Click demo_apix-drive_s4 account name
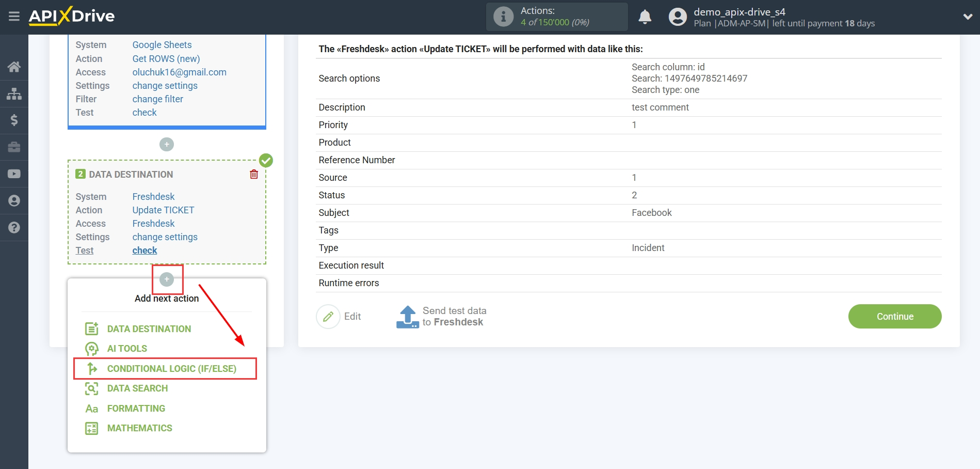 pos(740,11)
